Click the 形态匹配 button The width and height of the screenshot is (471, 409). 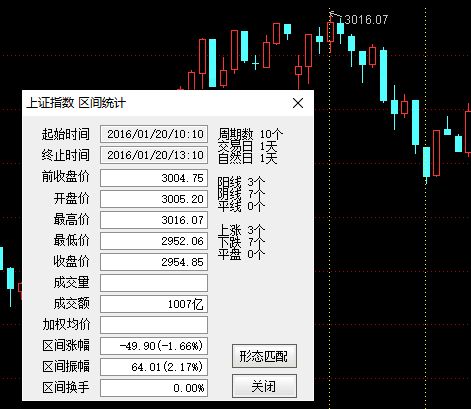coord(264,356)
